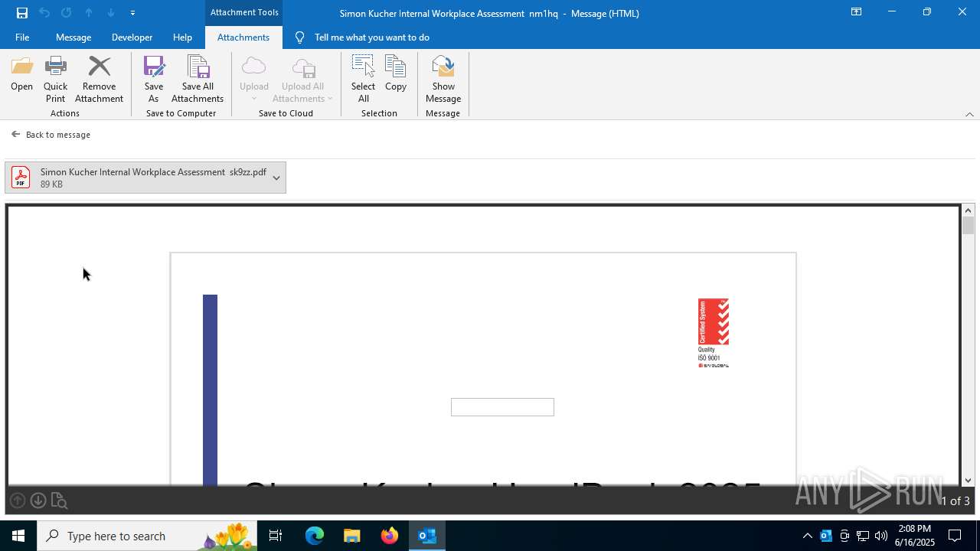Open network icon in system tray
Viewport: 980px width, 551px height.
(863, 536)
